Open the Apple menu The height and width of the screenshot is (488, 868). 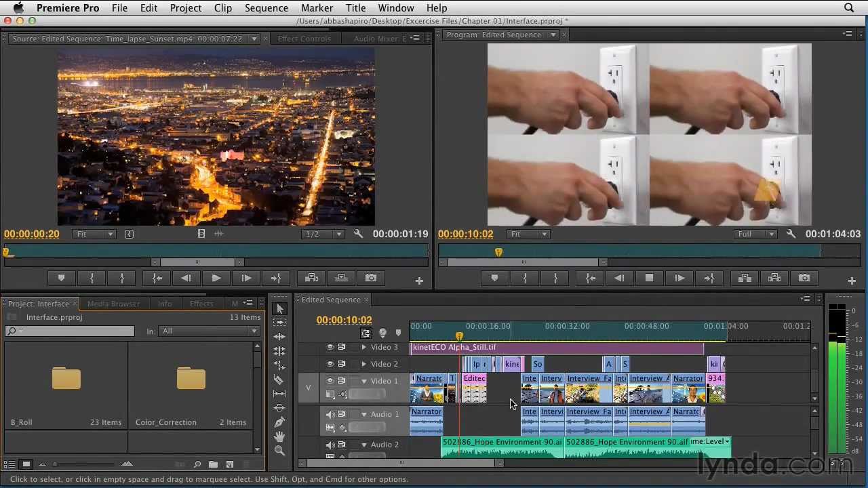pyautogui.click(x=18, y=8)
